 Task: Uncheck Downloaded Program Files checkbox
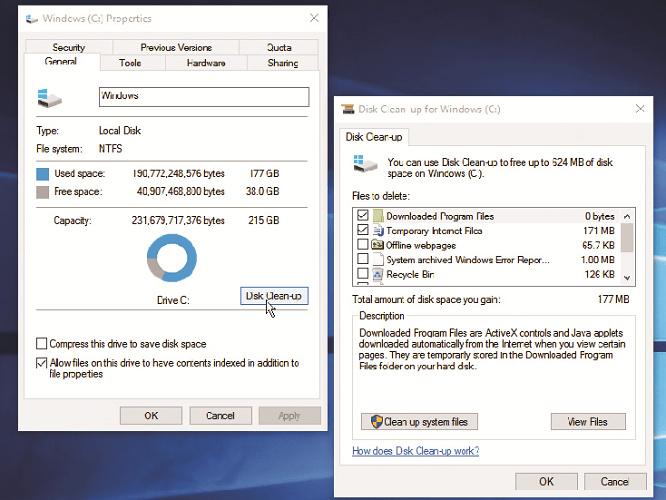coord(363,215)
